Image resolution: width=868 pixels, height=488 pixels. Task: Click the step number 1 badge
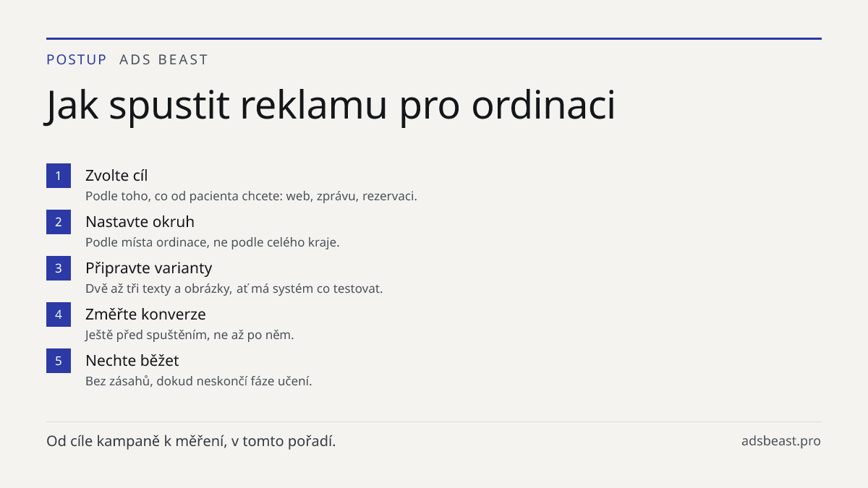[59, 176]
